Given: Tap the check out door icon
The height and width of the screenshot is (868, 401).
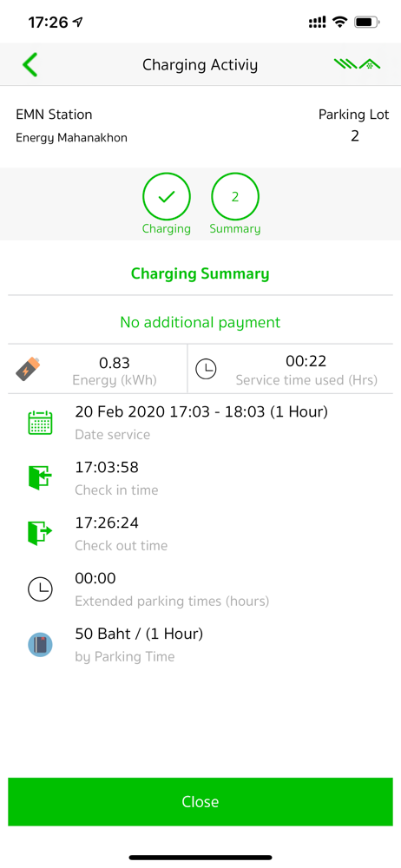Looking at the screenshot, I should [40, 533].
